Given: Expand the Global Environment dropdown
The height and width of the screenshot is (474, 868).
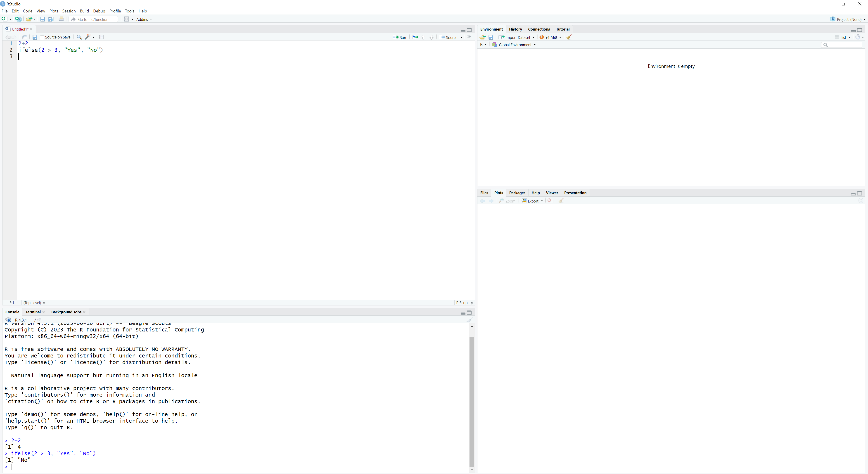Looking at the screenshot, I should tap(515, 45).
